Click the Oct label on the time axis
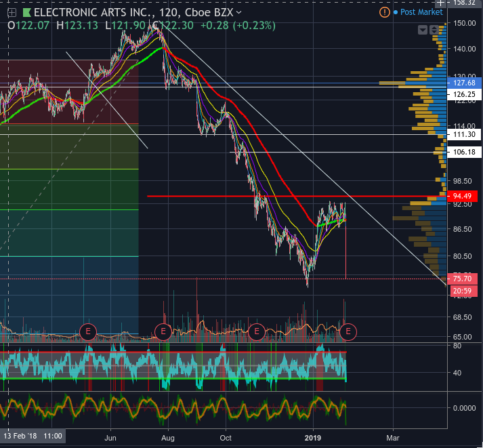This screenshot has width=483, height=448. (226, 438)
